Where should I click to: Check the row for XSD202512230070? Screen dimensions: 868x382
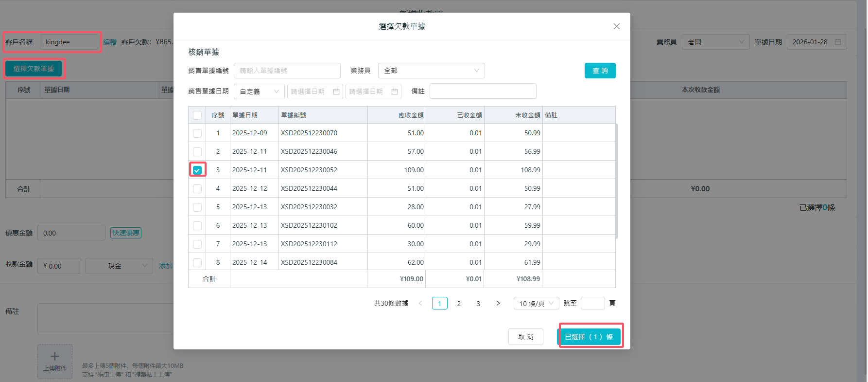tap(197, 133)
